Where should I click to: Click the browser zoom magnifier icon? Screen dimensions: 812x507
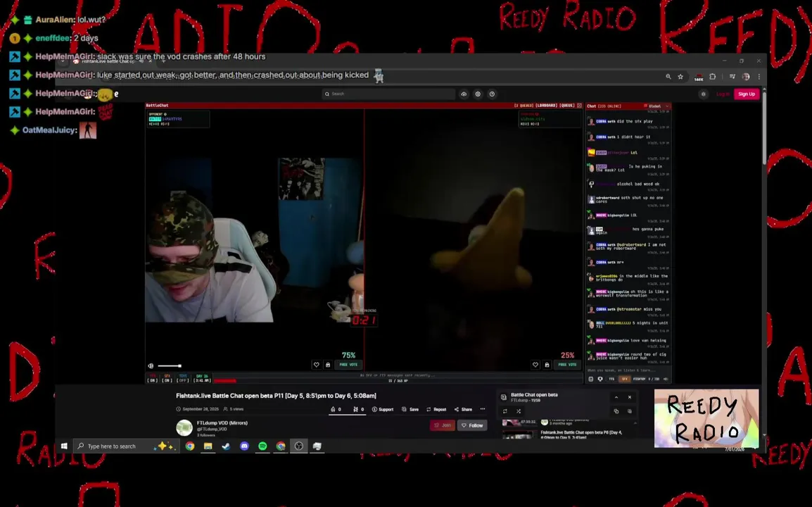point(668,77)
